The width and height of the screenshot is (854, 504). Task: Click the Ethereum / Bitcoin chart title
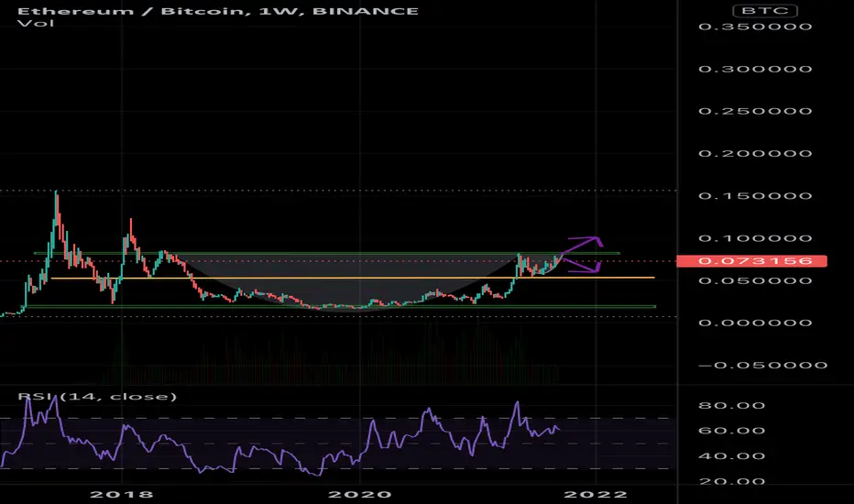click(218, 11)
